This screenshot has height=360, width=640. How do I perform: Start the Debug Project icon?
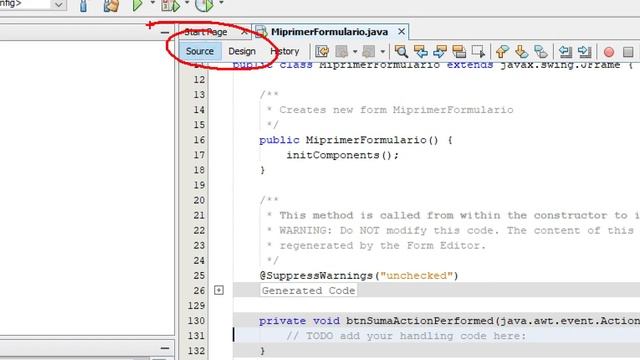[171, 5]
